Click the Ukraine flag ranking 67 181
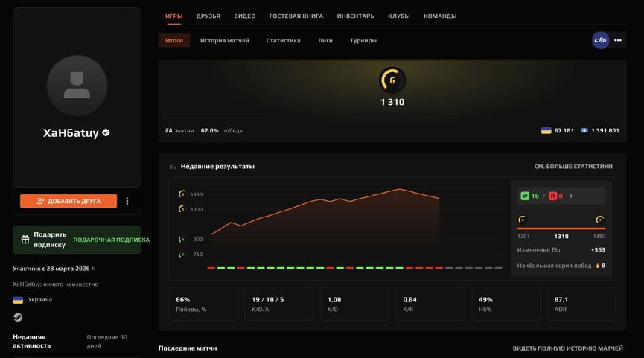Viewport: 644px width, 358px height. coord(546,130)
